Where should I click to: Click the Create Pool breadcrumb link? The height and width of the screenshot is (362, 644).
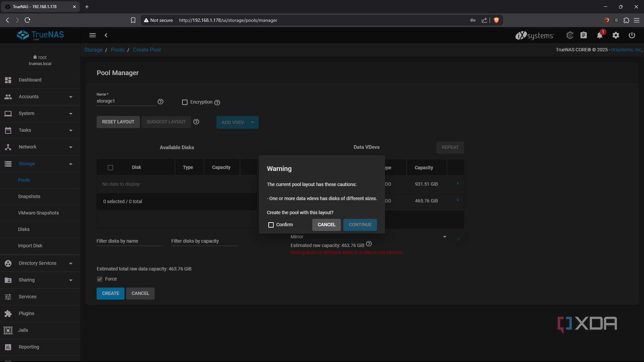point(147,50)
